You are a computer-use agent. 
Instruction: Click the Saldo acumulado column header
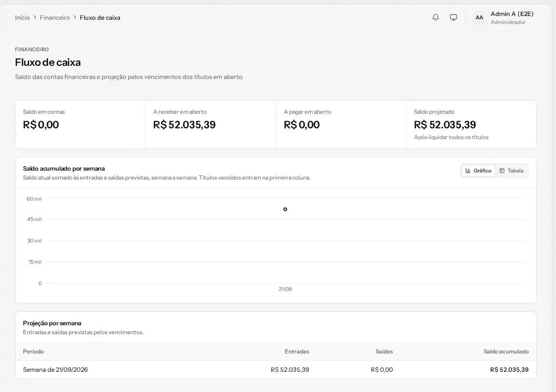pos(506,352)
